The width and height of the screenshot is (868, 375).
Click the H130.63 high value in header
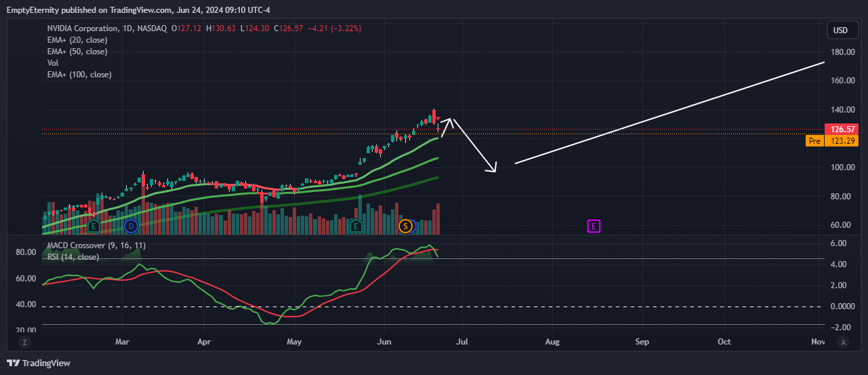coord(222,28)
